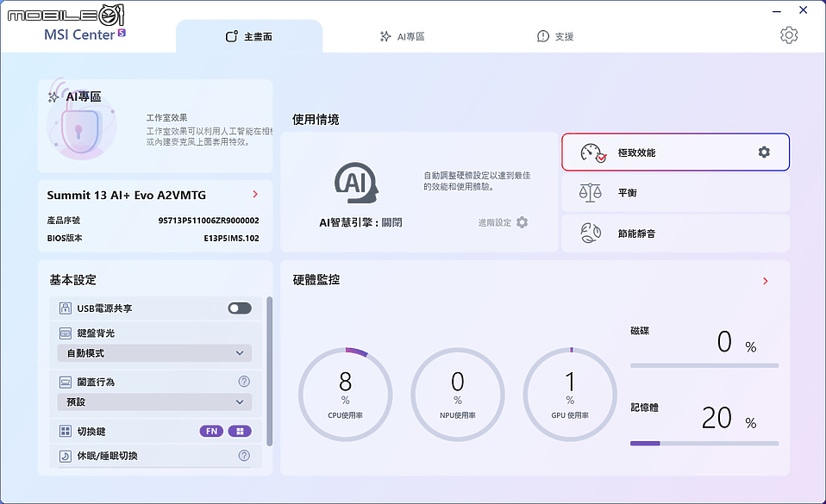Select the Windows key switch option
826x504 pixels.
tap(240, 432)
